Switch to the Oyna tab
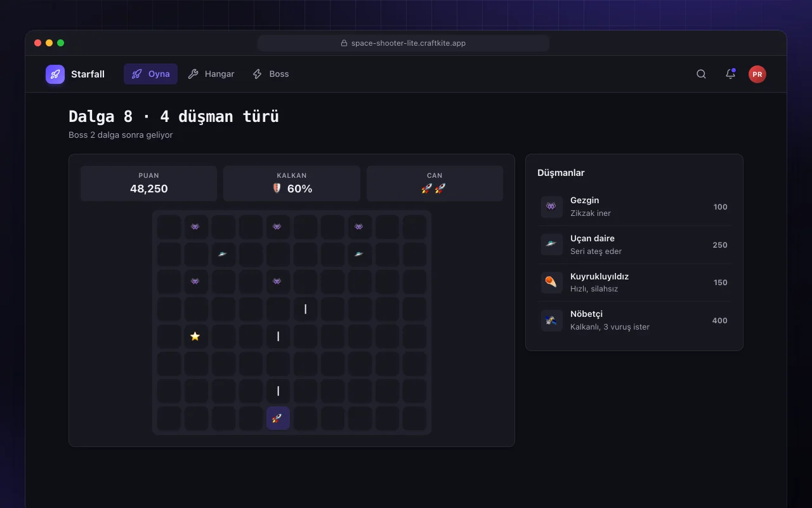Image resolution: width=812 pixels, height=508 pixels. point(150,74)
